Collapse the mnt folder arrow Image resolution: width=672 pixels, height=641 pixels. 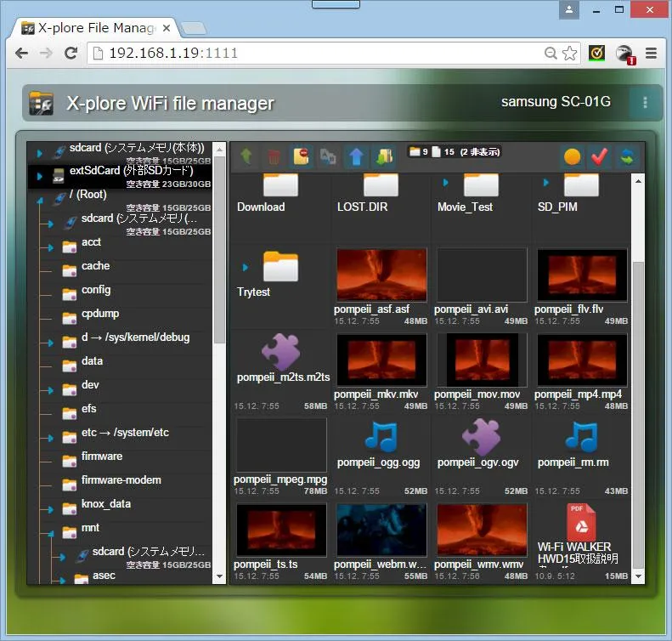(51, 534)
